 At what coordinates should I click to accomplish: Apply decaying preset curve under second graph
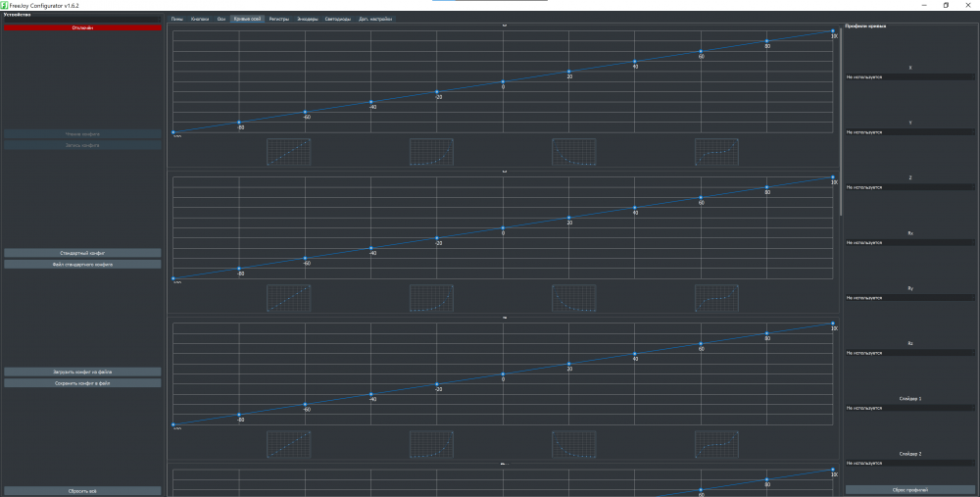pyautogui.click(x=573, y=298)
